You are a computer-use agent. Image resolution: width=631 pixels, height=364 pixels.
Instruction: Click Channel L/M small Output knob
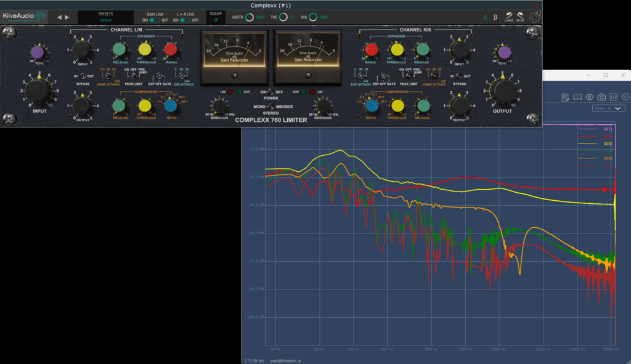tap(83, 106)
